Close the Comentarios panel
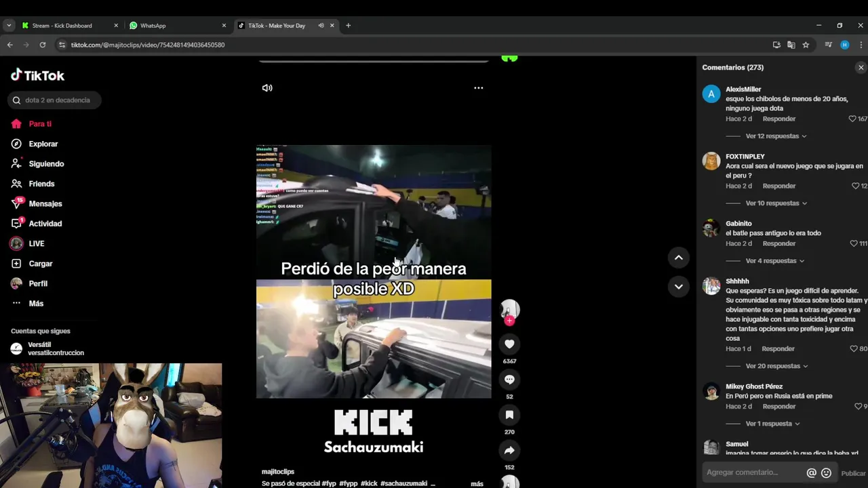This screenshot has height=488, width=868. coord(861,68)
